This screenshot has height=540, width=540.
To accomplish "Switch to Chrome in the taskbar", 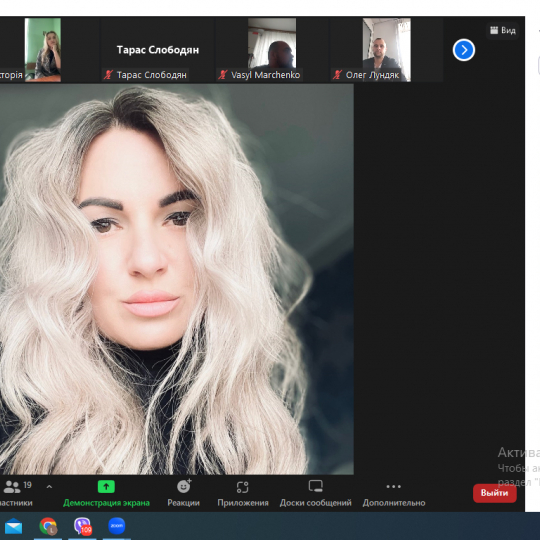I will point(48,526).
